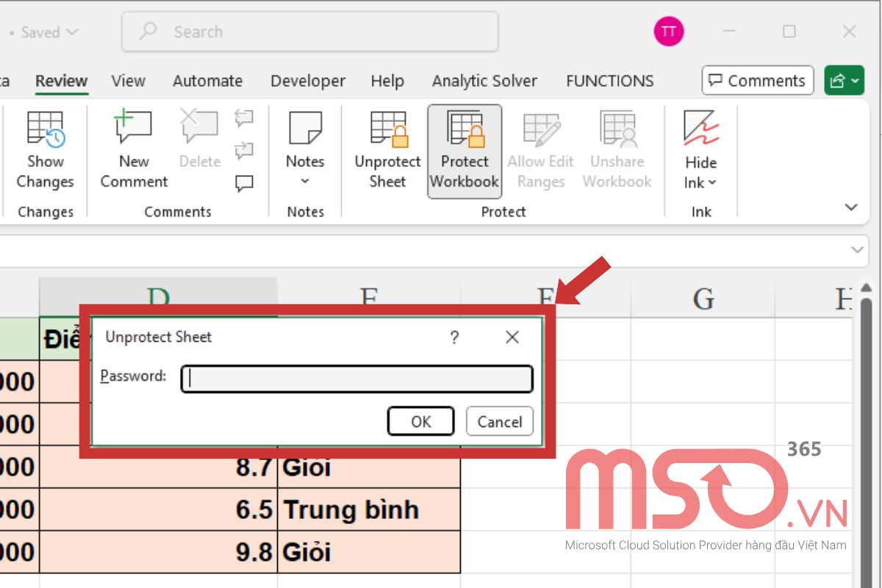Go to previous comment arrow icon

click(243, 118)
